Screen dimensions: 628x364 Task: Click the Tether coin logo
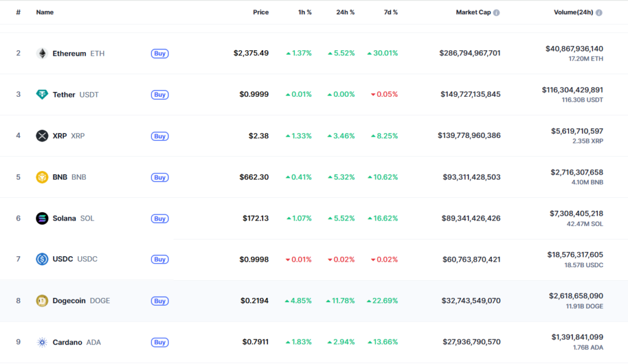tap(42, 94)
